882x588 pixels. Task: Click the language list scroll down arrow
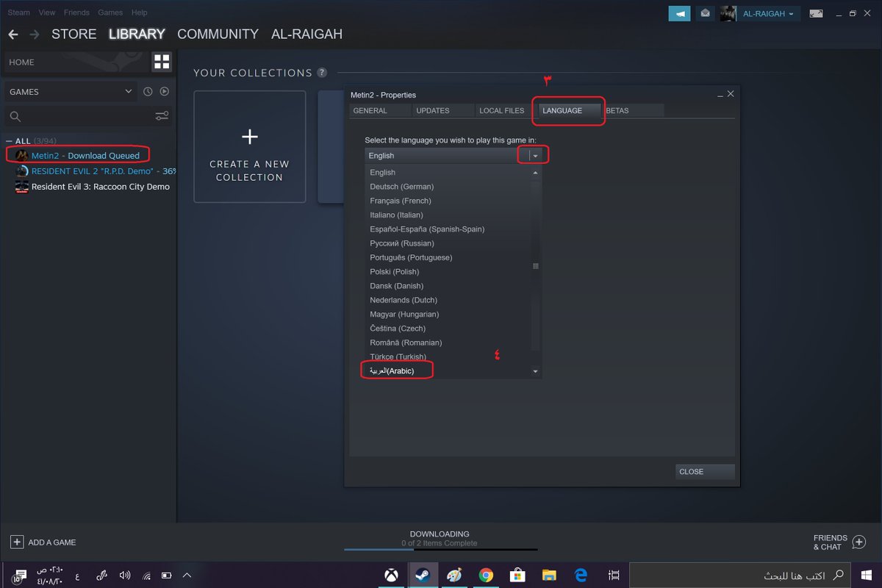536,372
